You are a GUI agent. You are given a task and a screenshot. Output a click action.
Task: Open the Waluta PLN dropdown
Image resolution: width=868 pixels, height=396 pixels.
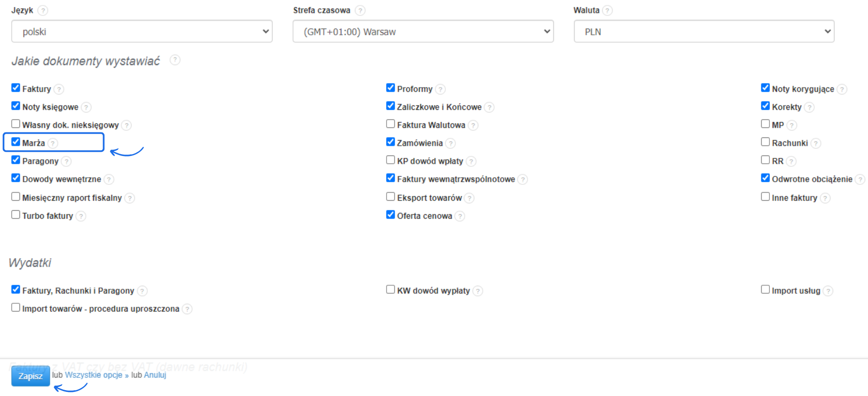[704, 32]
